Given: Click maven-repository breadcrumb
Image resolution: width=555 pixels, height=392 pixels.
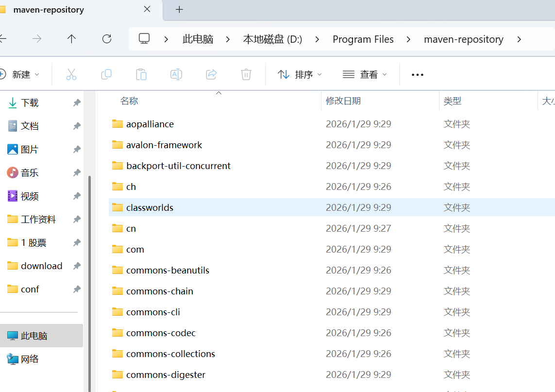Looking at the screenshot, I should click(x=463, y=39).
